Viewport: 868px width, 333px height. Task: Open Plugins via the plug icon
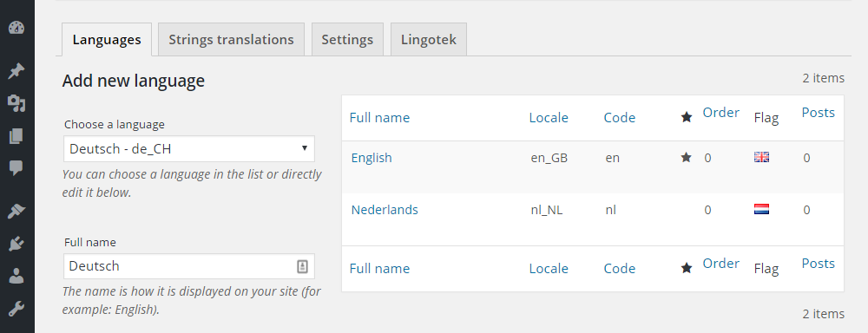(x=16, y=243)
